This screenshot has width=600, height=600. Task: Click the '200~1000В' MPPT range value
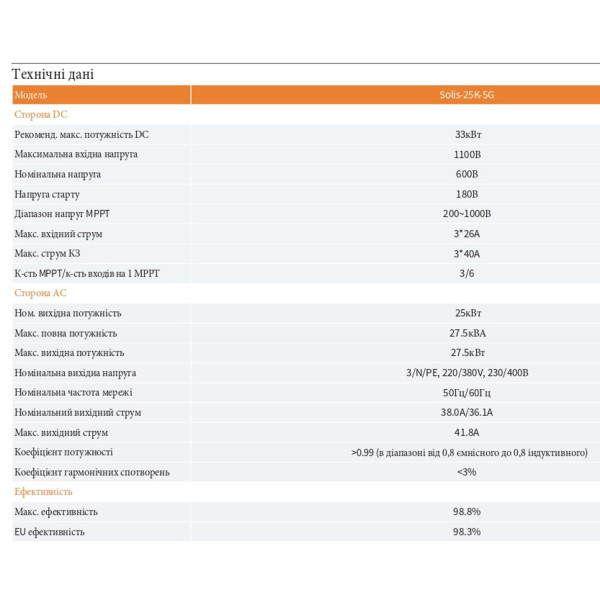click(x=467, y=214)
